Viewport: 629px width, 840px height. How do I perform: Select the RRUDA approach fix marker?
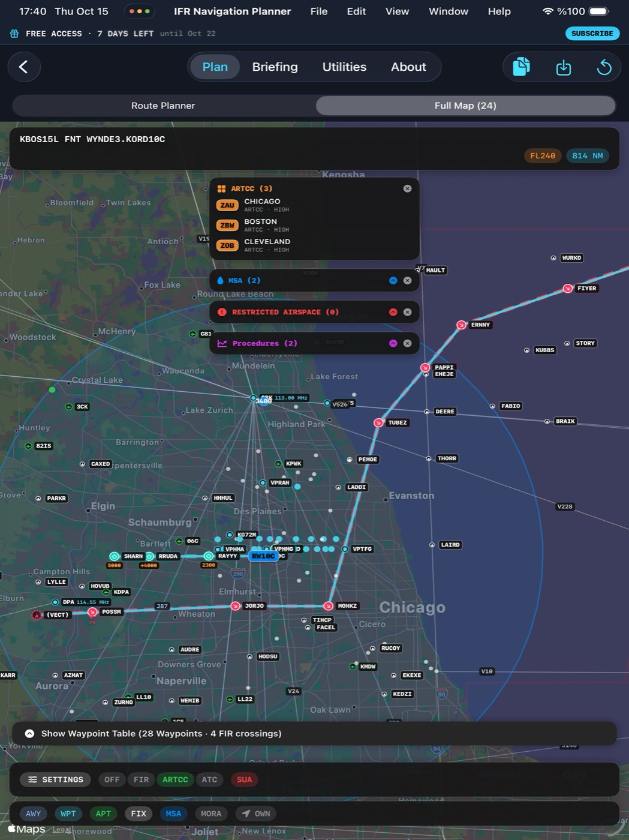pyautogui.click(x=150, y=556)
